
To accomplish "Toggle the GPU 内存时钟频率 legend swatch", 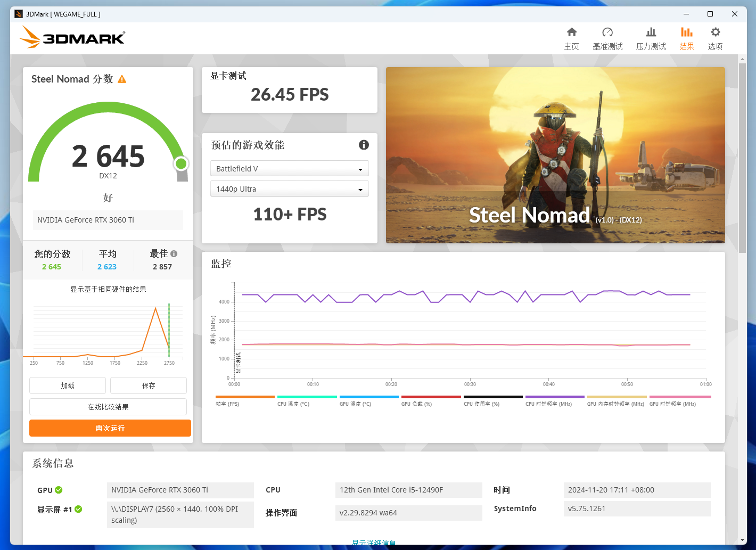I will (617, 397).
